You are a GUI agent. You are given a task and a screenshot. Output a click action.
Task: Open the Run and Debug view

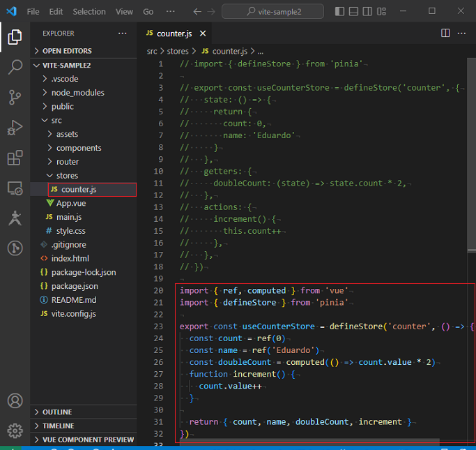tap(15, 127)
